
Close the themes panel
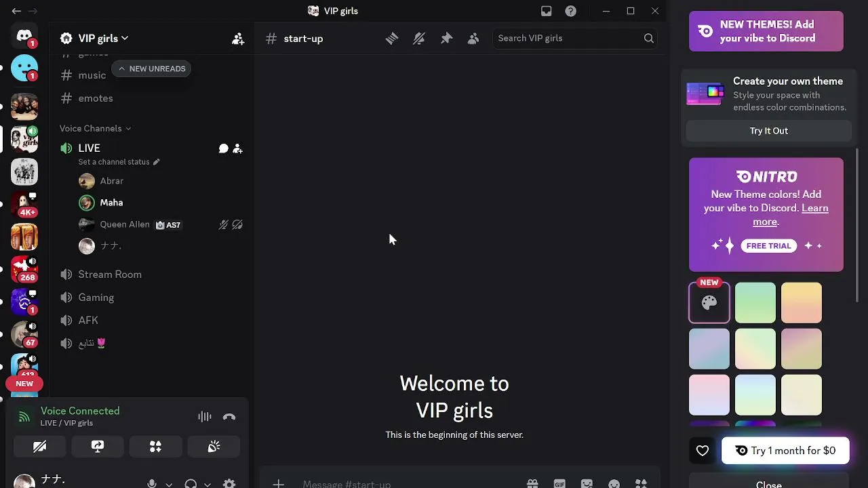pyautogui.click(x=769, y=484)
